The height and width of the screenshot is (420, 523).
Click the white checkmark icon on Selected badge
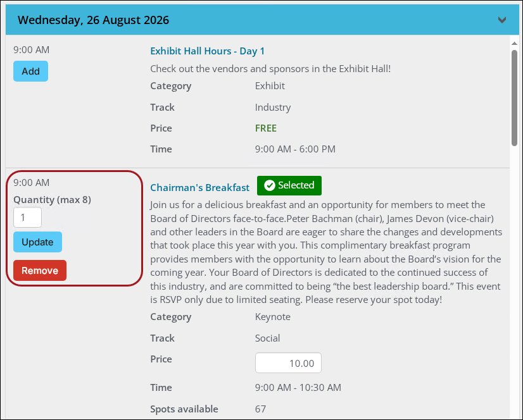[270, 185]
